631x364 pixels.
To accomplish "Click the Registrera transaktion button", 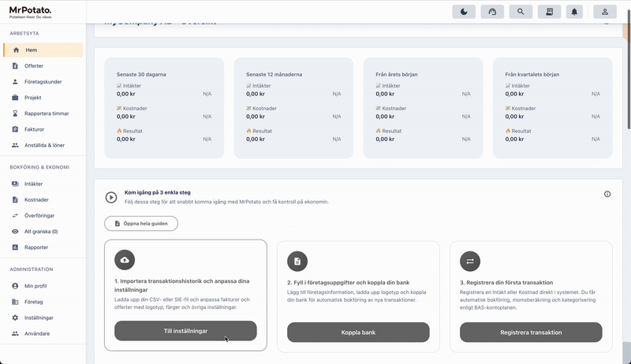I will coord(531,332).
